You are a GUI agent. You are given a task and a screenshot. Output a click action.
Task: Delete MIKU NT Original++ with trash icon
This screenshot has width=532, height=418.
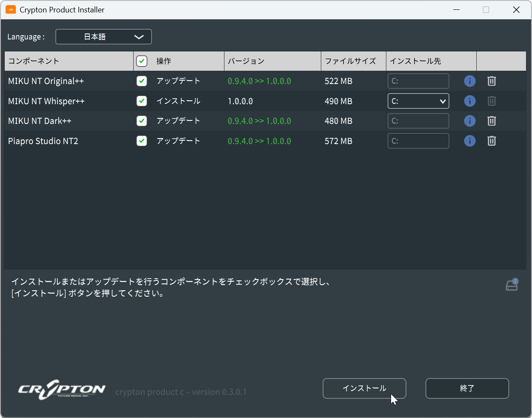[x=492, y=81]
